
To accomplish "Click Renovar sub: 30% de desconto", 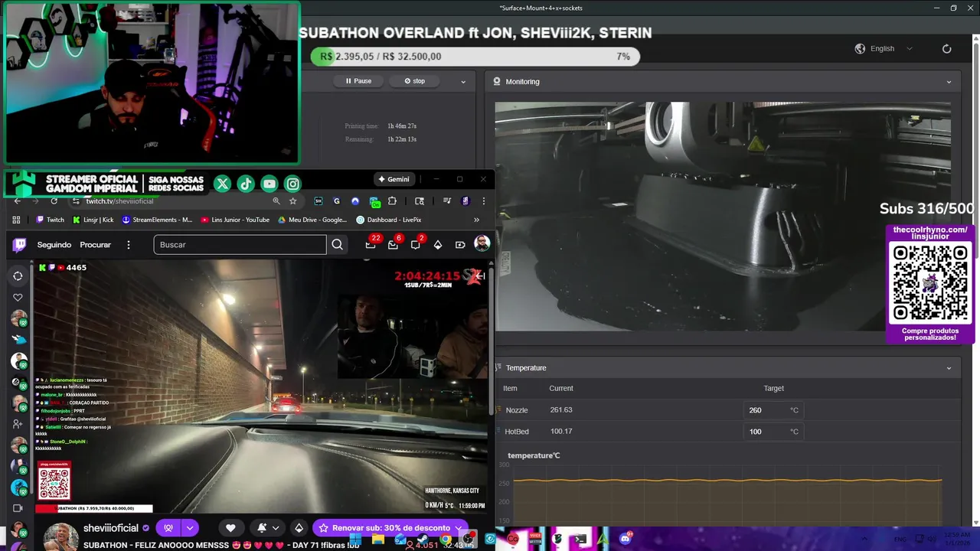I will click(x=390, y=528).
